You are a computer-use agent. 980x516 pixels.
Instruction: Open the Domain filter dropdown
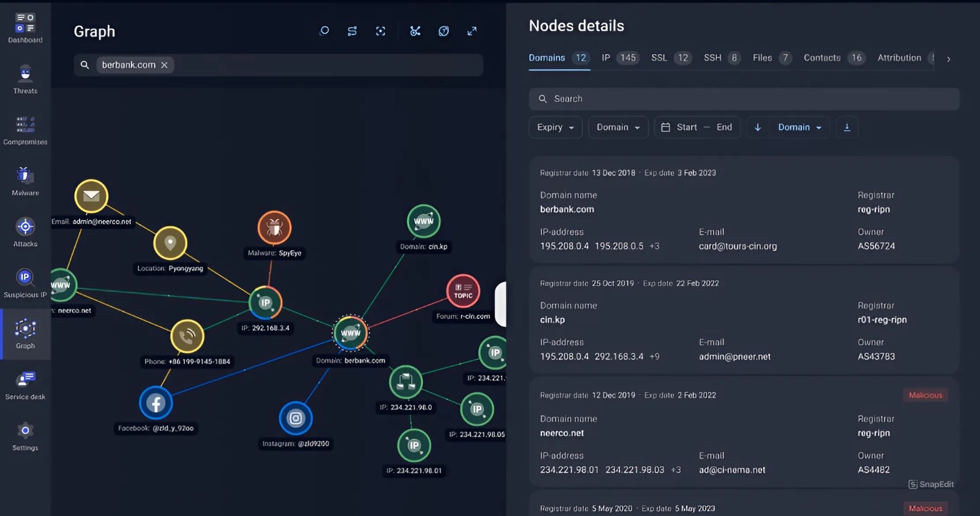click(x=618, y=127)
